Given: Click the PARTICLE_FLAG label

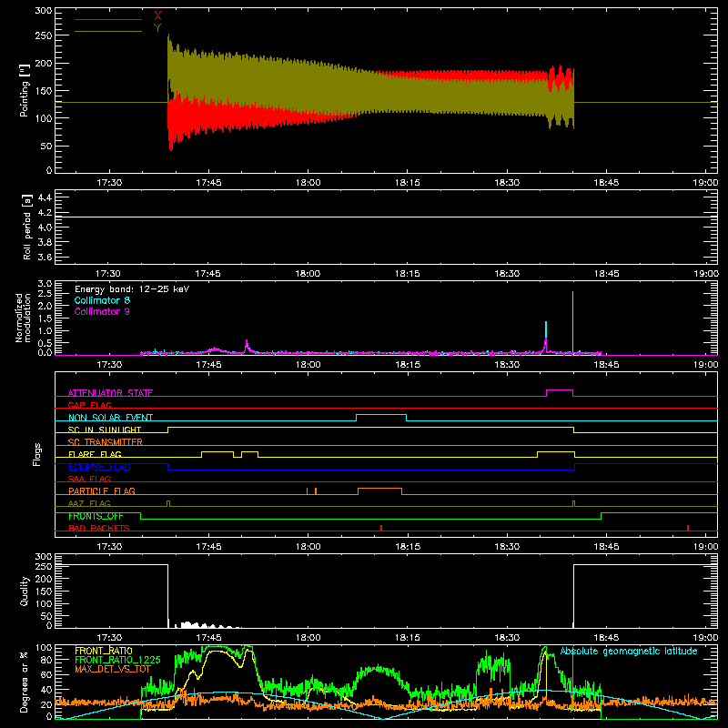Looking at the screenshot, I should 102,490.
